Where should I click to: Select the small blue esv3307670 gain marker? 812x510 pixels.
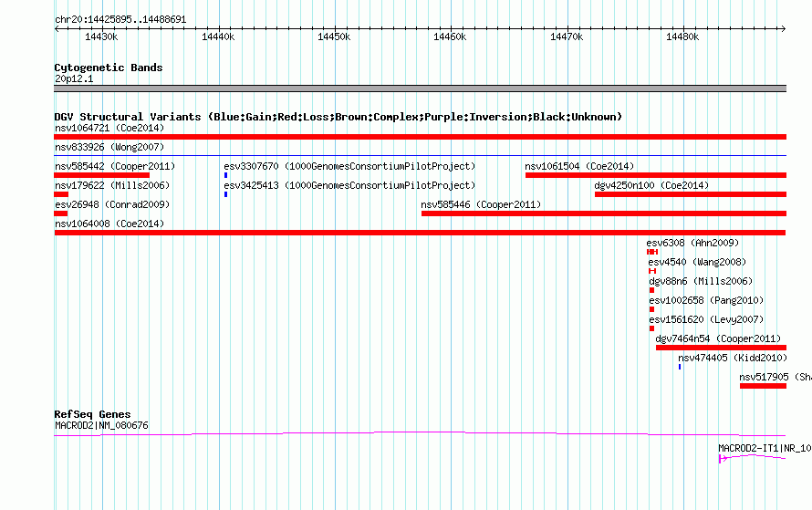click(x=225, y=175)
